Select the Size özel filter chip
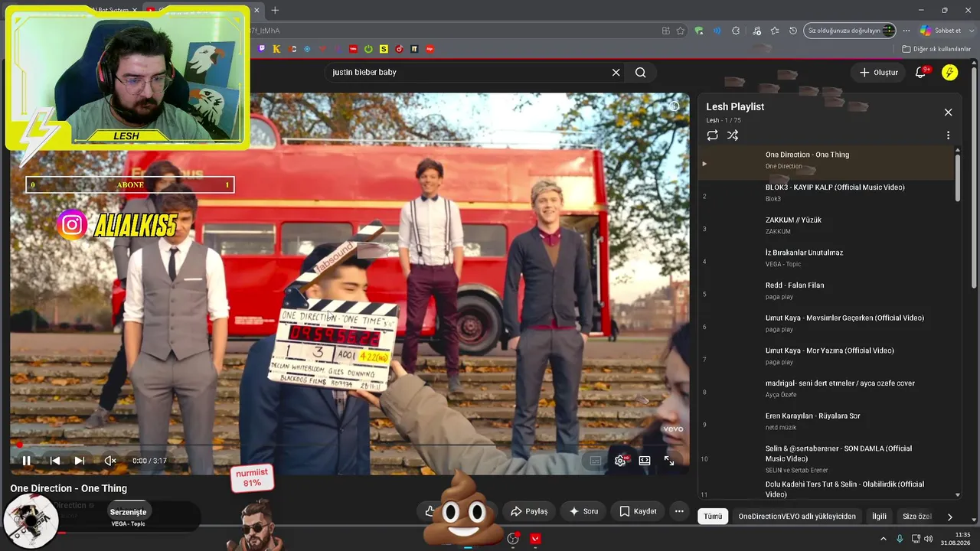Image resolution: width=980 pixels, height=551 pixels. [916, 516]
